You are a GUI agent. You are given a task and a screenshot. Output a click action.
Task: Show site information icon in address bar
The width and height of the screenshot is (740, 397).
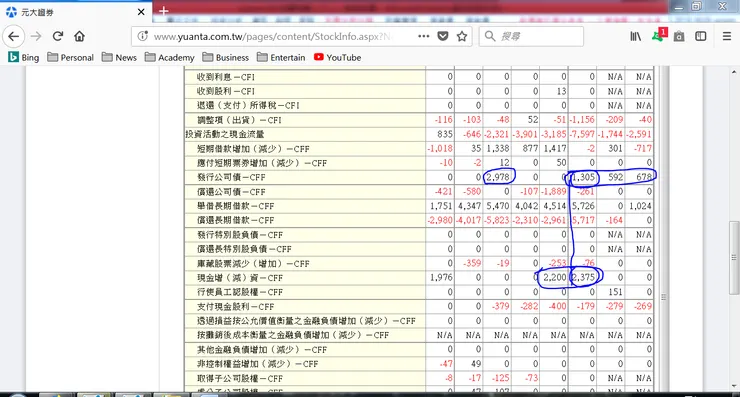tap(142, 36)
